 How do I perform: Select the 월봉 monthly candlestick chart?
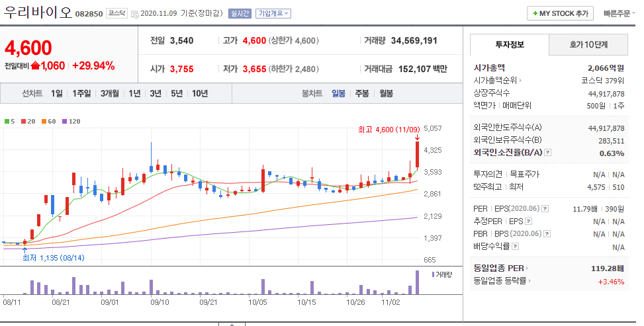point(386,94)
